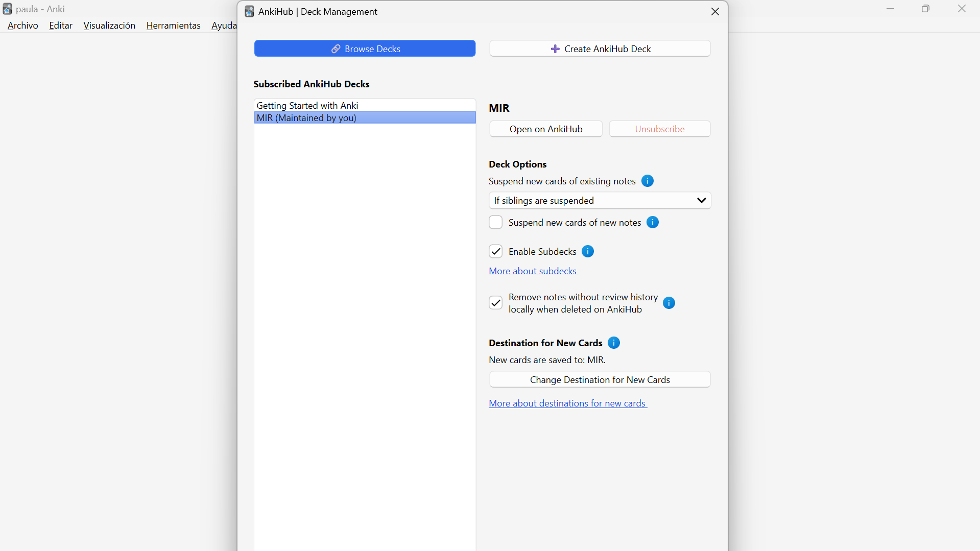Open the Archivo menu

tap(23, 25)
